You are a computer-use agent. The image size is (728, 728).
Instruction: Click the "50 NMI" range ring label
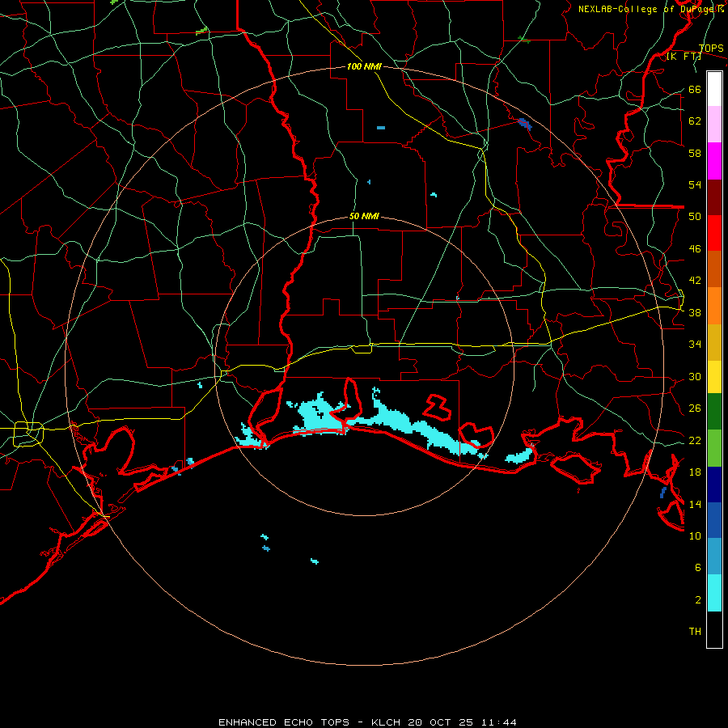[x=364, y=216]
